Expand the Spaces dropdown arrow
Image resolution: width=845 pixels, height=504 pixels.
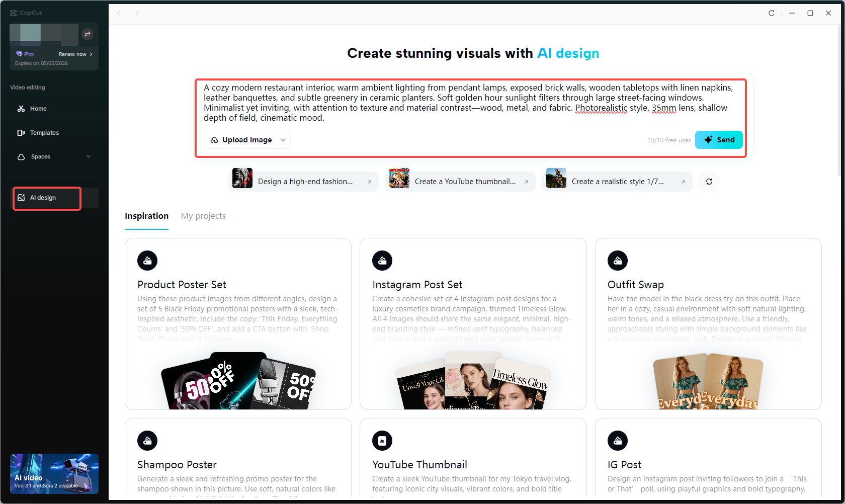89,157
